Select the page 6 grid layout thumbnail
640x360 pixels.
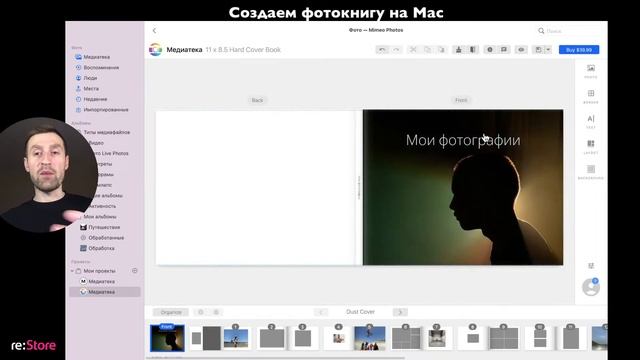pos(406,338)
